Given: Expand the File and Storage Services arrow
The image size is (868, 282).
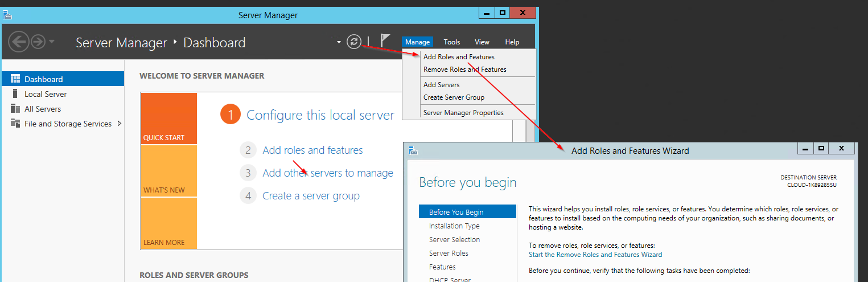Looking at the screenshot, I should [x=120, y=123].
